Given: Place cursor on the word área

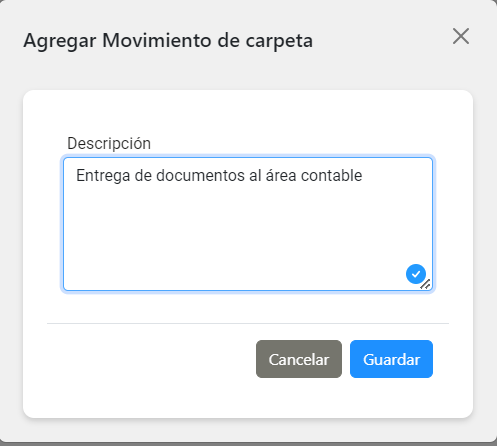Looking at the screenshot, I should point(281,175).
